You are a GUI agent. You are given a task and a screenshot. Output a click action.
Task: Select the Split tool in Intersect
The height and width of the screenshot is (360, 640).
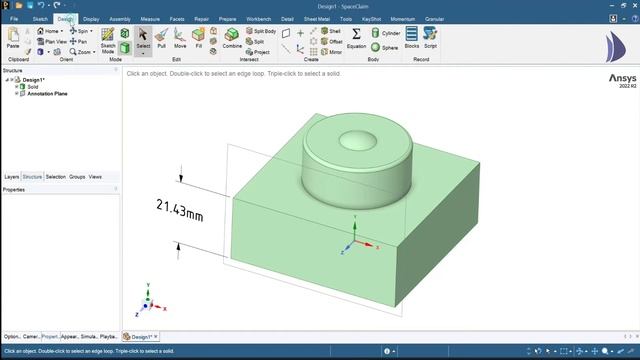[255, 42]
